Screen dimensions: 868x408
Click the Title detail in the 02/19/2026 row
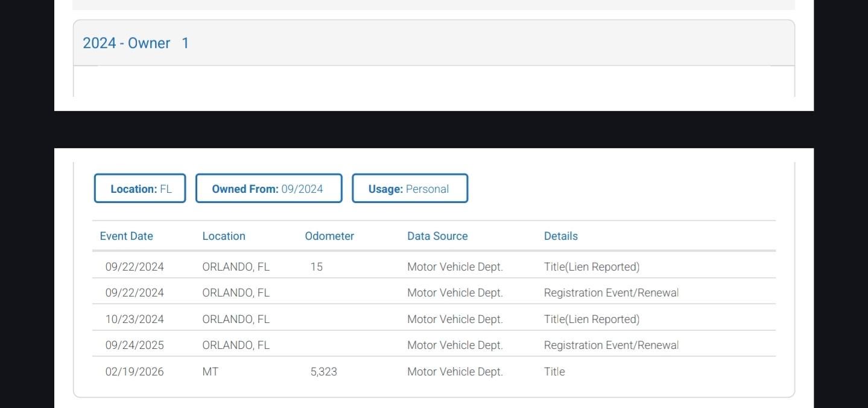(x=554, y=372)
